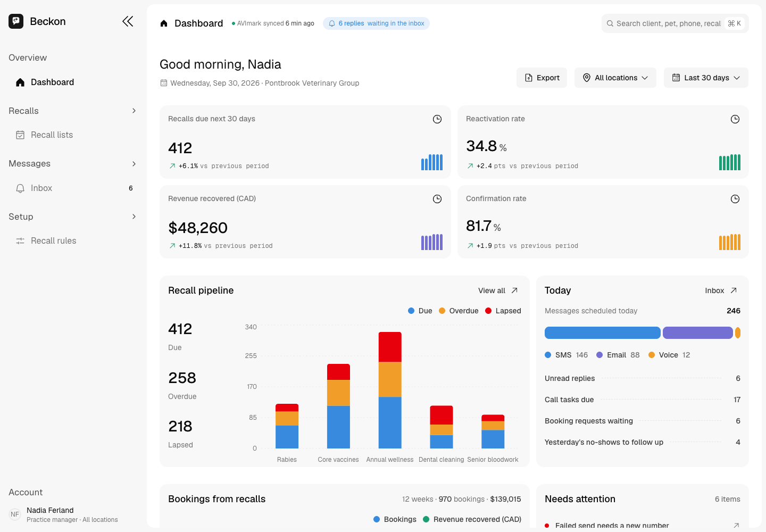
Task: Open clock icon on Confirmation rate card
Action: click(735, 199)
